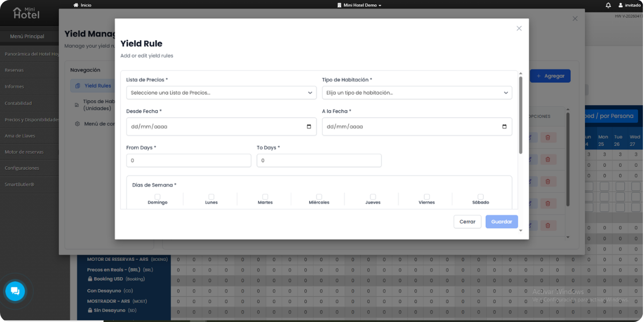Close the Yield Rule dialog with X
Viewport: 644px width, 322px height.
519,28
